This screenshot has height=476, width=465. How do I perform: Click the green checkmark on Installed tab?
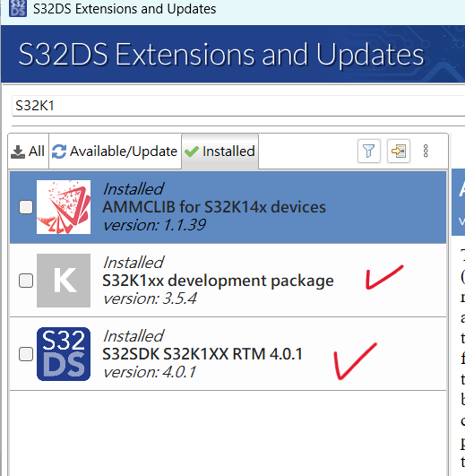(192, 151)
